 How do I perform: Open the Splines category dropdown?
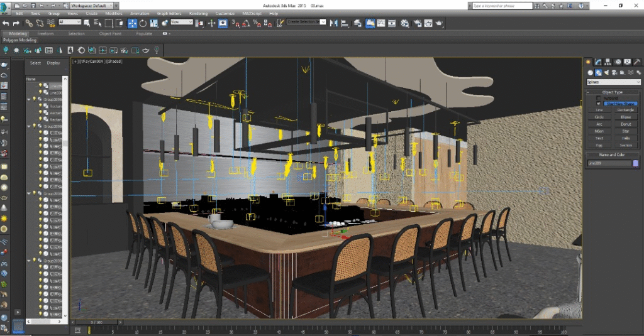tap(613, 82)
